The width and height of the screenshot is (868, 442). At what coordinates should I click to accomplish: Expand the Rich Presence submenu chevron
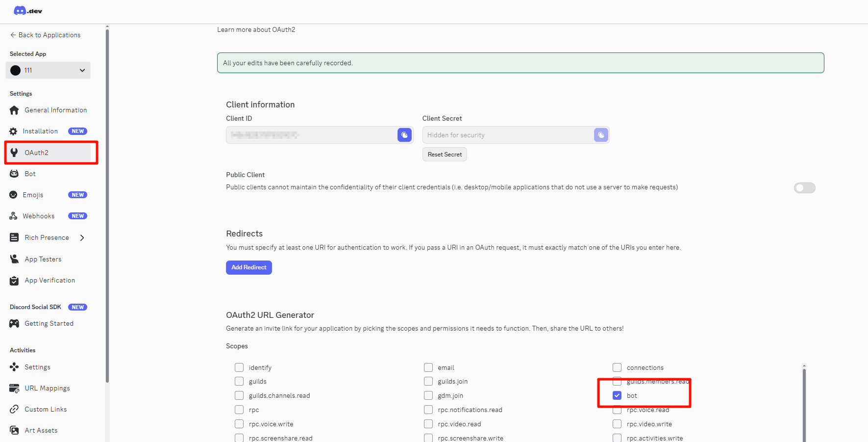pyautogui.click(x=82, y=237)
